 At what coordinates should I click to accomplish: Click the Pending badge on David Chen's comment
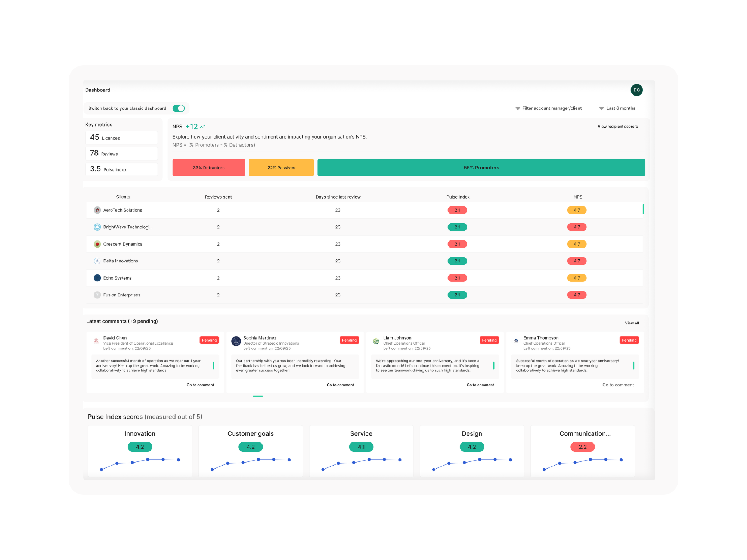[x=209, y=340]
